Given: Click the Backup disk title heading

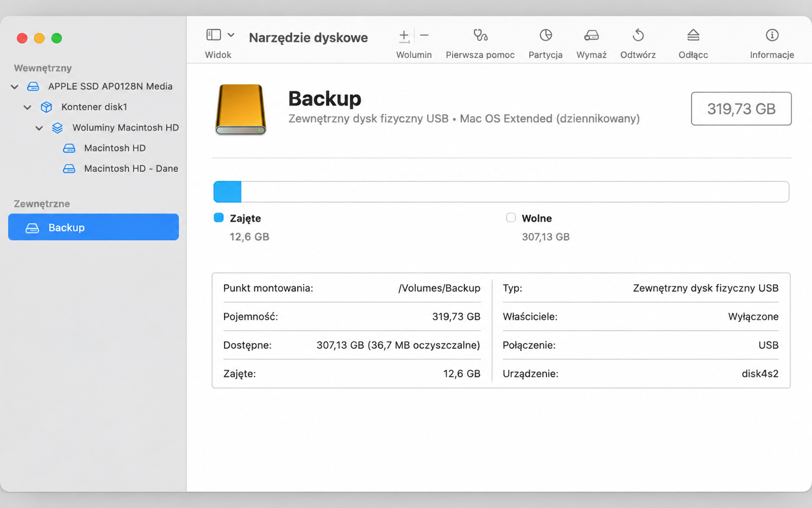Looking at the screenshot, I should point(325,98).
